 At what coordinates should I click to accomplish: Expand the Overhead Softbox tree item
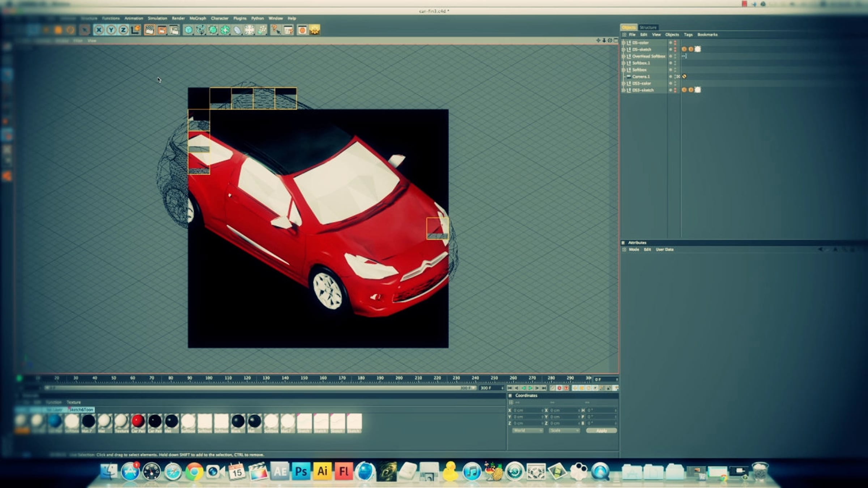point(623,56)
